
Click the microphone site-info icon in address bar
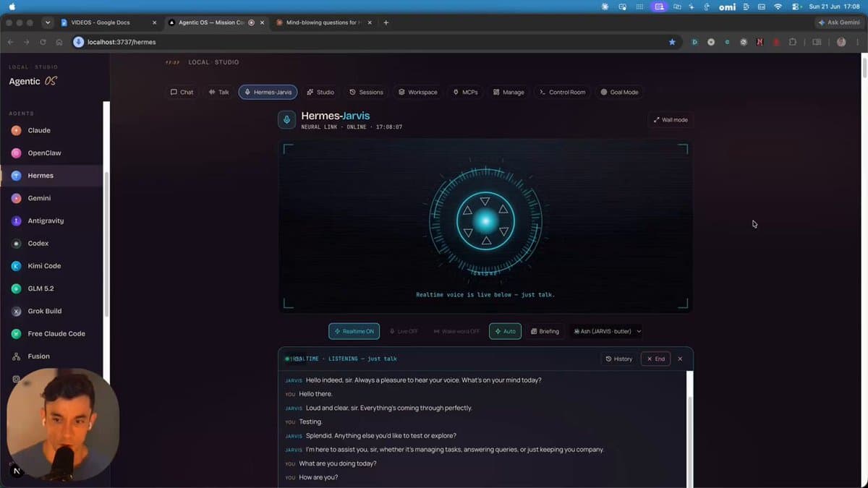click(x=79, y=42)
